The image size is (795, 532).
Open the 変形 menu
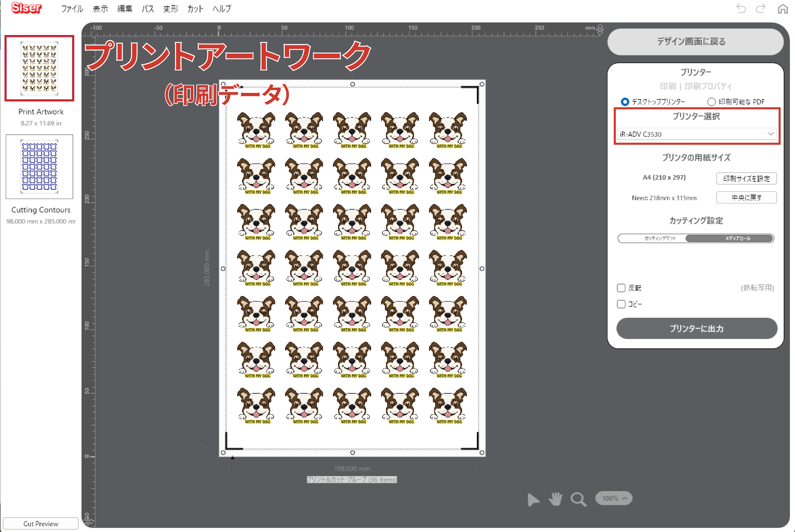pos(170,9)
